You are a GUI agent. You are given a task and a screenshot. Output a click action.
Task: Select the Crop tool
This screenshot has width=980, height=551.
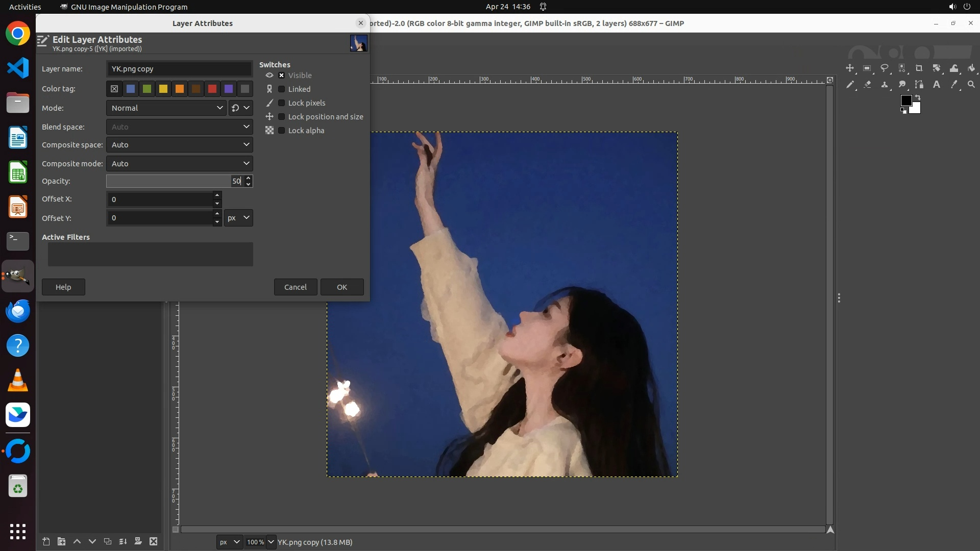pyautogui.click(x=919, y=68)
